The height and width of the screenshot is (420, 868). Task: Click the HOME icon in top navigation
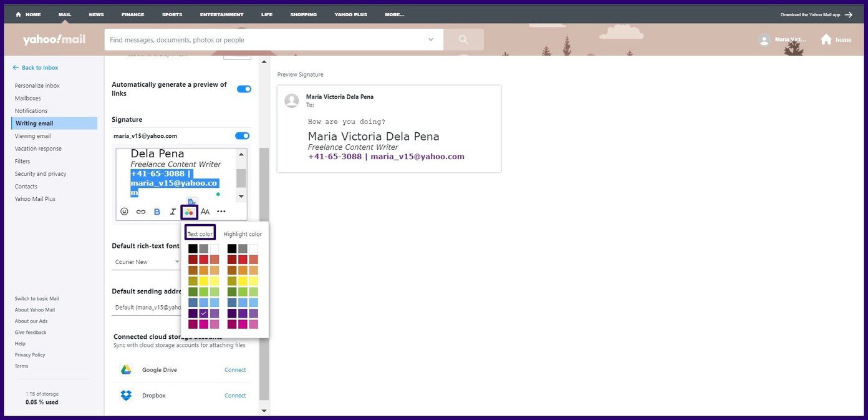(18, 14)
